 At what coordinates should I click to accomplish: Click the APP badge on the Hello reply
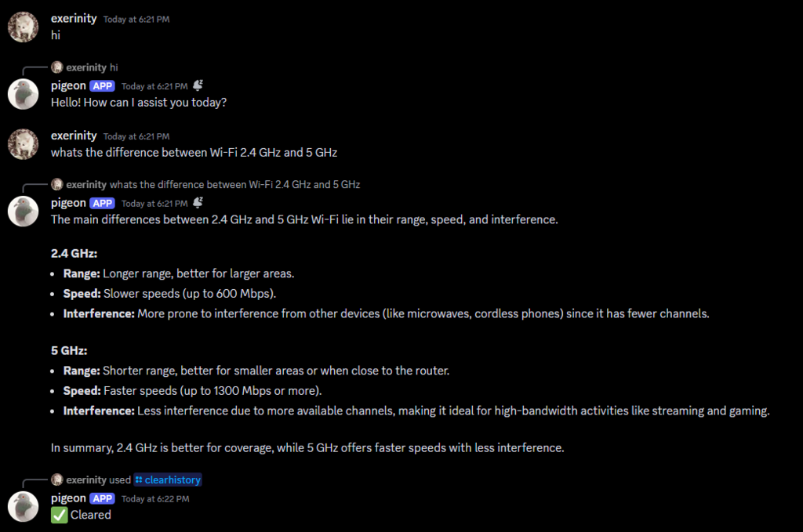point(103,86)
